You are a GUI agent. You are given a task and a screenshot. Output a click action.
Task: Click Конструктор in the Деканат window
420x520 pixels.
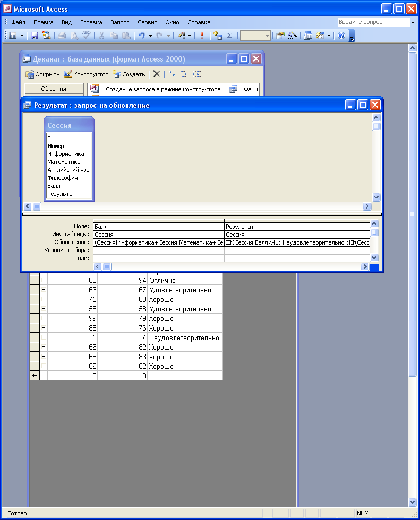point(86,74)
